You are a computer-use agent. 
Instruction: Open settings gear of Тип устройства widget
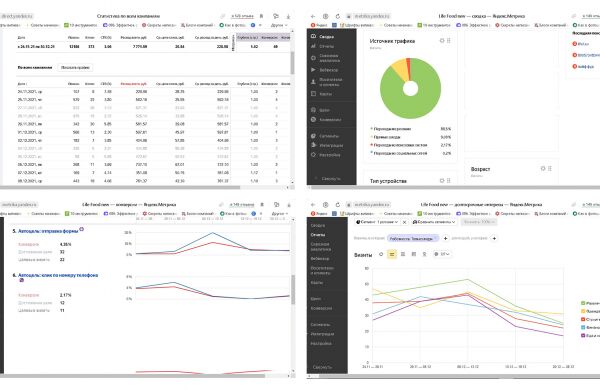tap(442, 181)
